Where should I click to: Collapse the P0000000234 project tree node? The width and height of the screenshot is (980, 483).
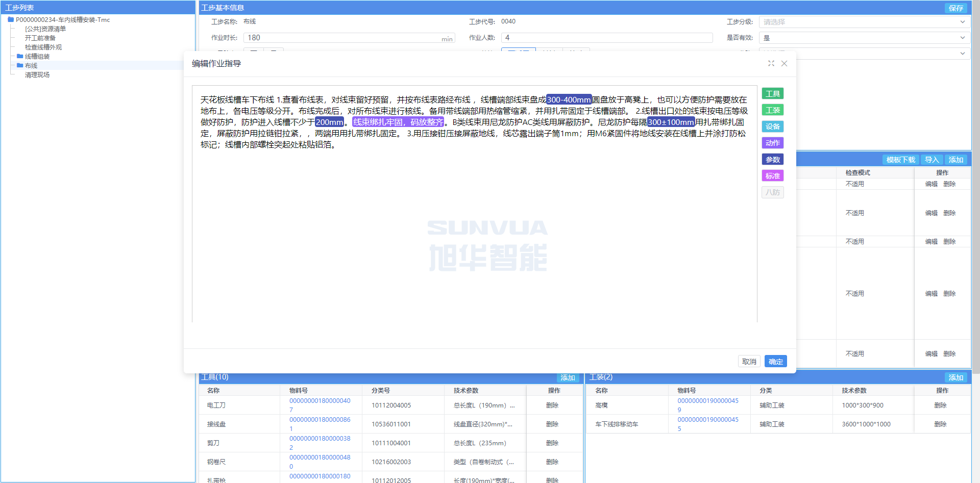pos(10,19)
